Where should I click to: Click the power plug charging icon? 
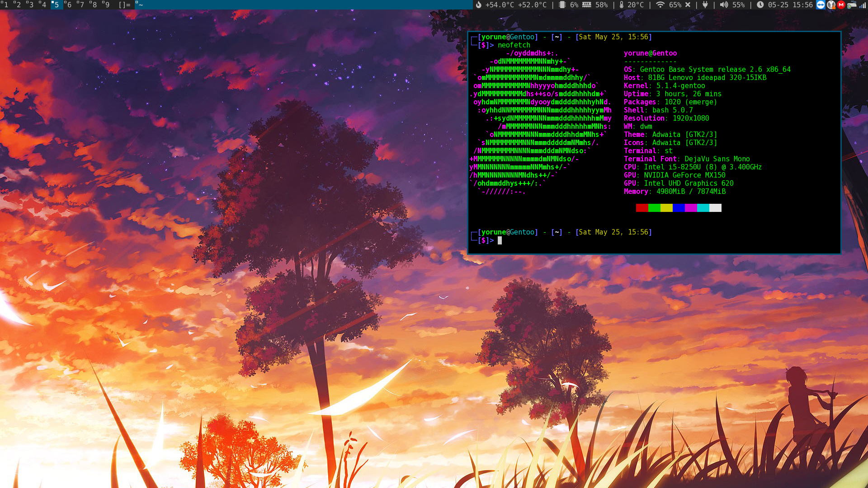(x=705, y=5)
